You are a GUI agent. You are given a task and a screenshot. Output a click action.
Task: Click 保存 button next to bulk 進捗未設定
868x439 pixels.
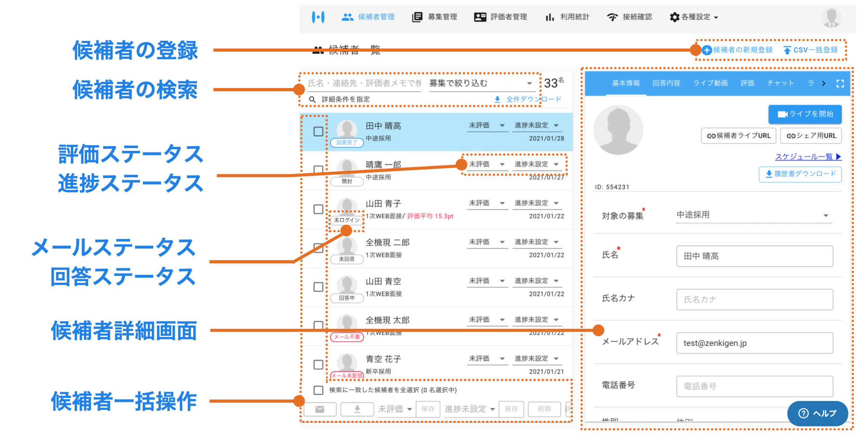coord(511,409)
